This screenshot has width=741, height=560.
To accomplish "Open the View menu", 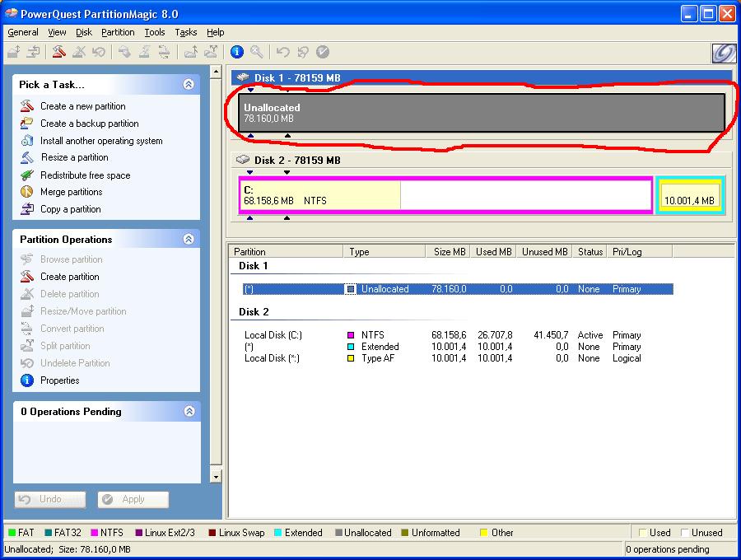I will (57, 32).
